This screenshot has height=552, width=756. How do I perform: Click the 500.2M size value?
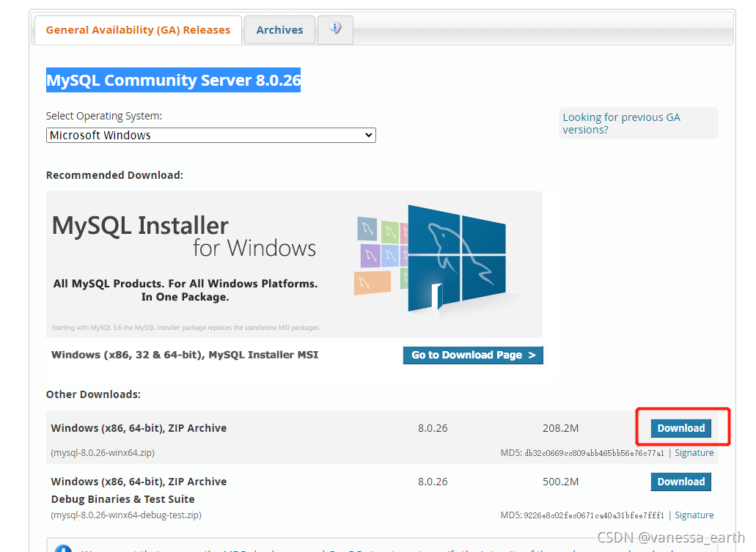(x=560, y=482)
